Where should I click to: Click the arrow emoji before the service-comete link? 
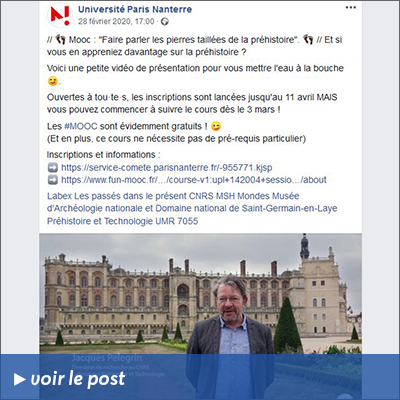coord(53,167)
